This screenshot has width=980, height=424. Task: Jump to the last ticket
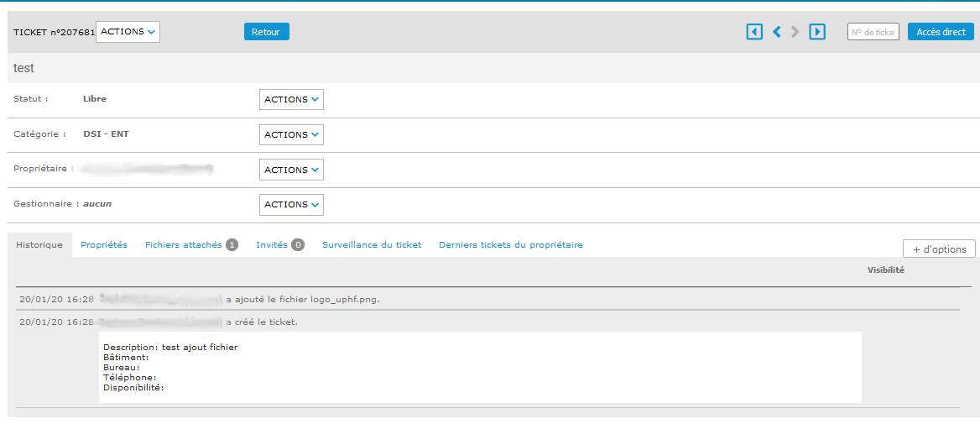pos(817,32)
